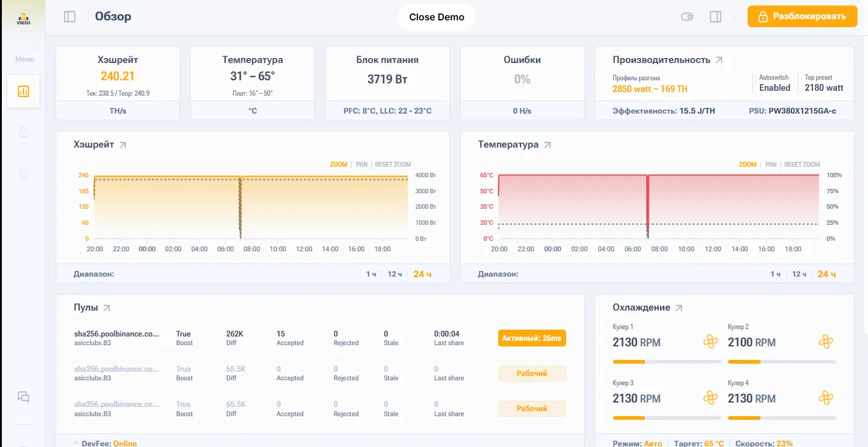868x447 pixels.
Task: Click the first locked menu item icon
Action: 23,132
